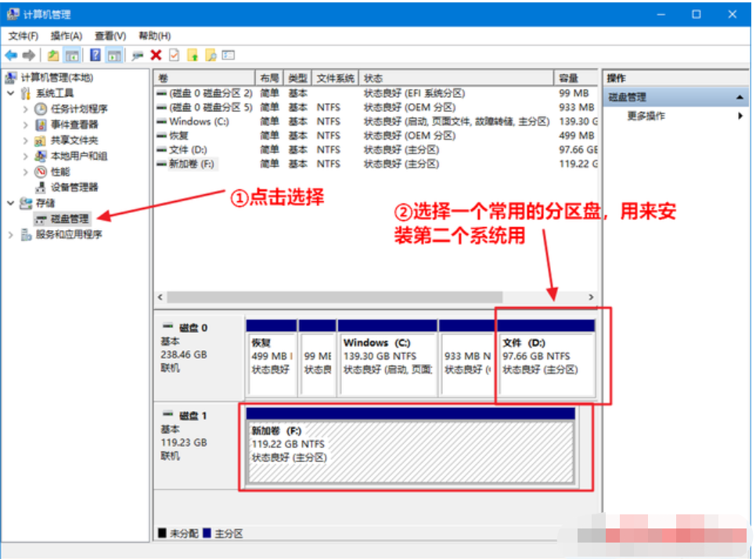Click the 容量 column header
This screenshot has height=559, width=756.
(568, 78)
